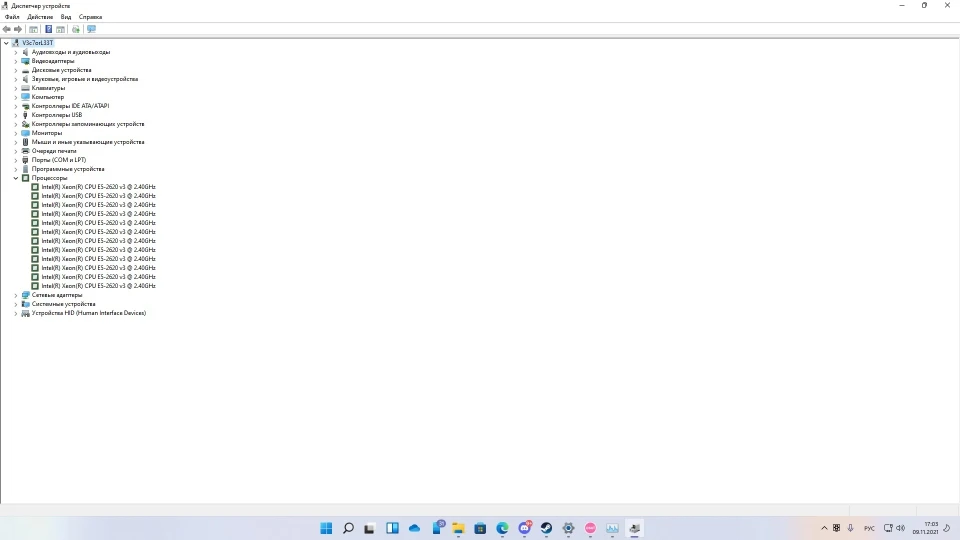
Task: Open Help via the blue question mark
Action: (x=48, y=29)
